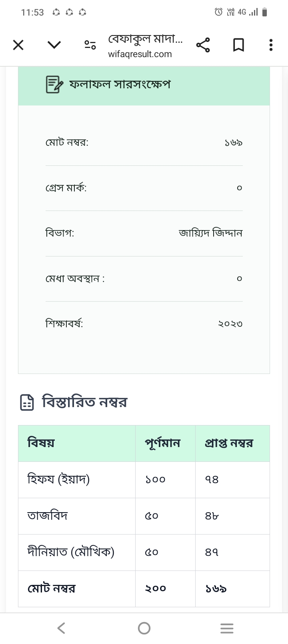The width and height of the screenshot is (288, 644).
Task: Tap the alarm icon in status bar
Action: [218, 12]
